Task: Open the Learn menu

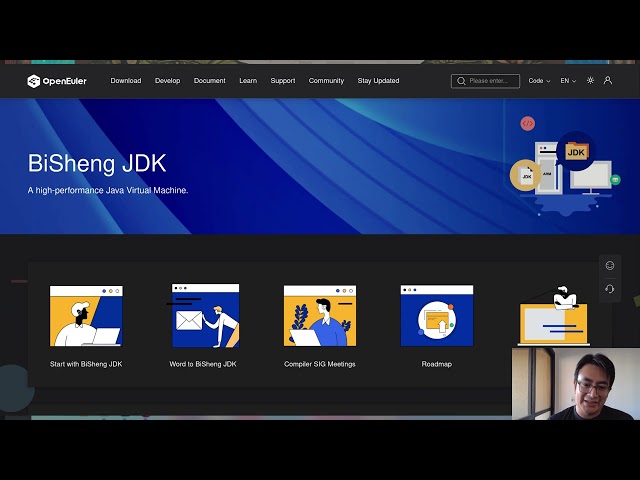Action: click(x=248, y=81)
